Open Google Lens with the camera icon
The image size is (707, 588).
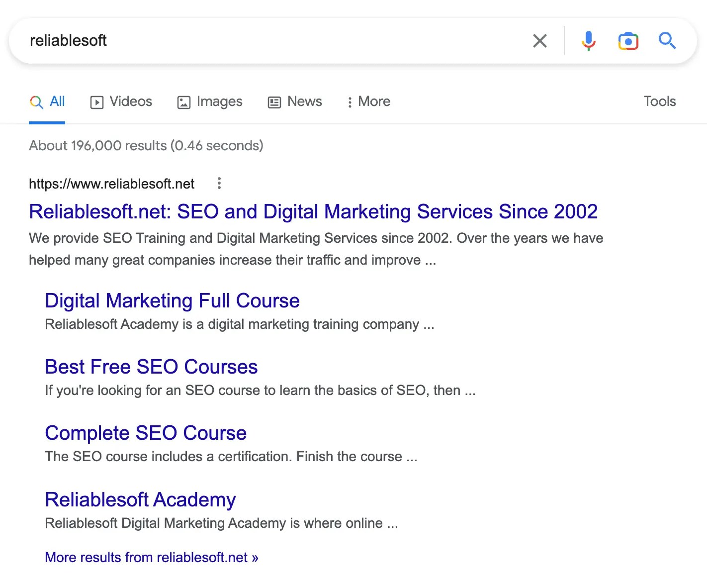pyautogui.click(x=628, y=41)
